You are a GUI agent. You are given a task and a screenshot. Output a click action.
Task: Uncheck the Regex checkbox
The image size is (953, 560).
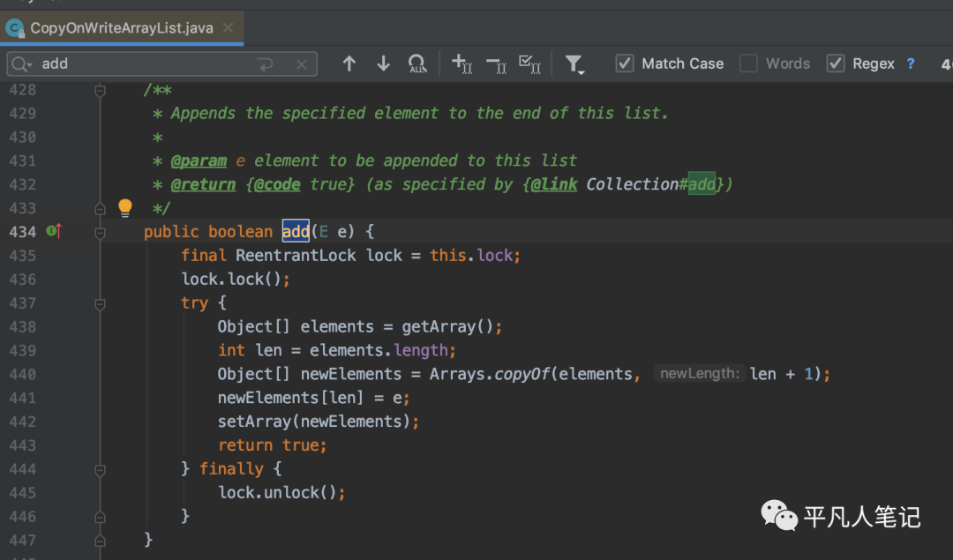[x=835, y=63]
